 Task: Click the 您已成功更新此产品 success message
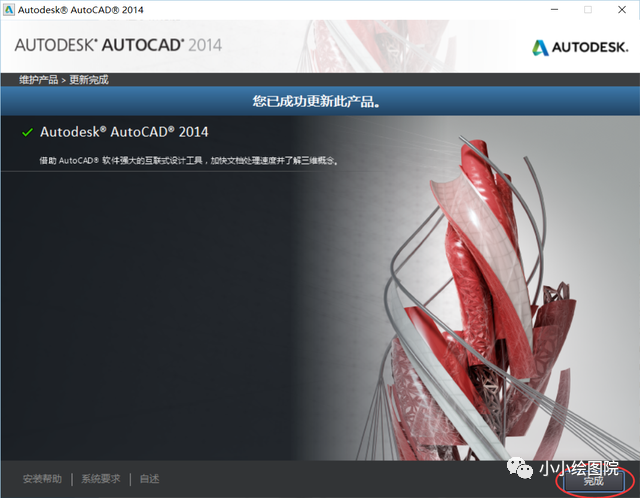tap(316, 101)
